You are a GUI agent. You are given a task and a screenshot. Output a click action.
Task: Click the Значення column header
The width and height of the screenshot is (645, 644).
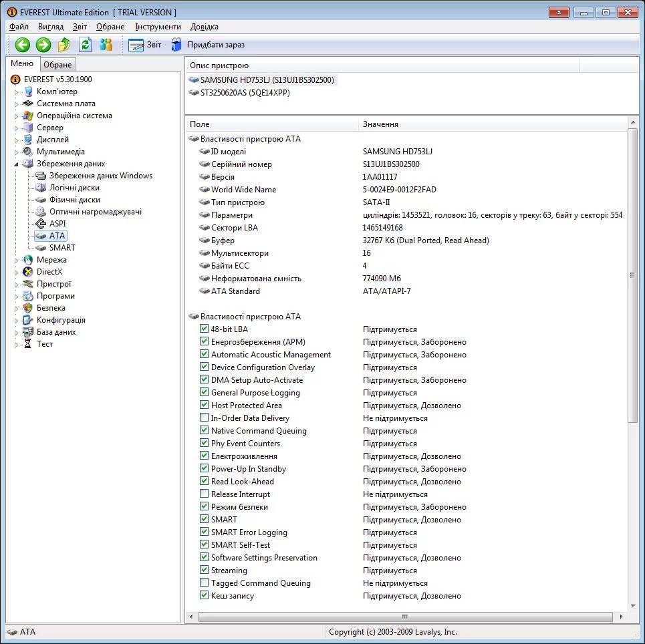pyautogui.click(x=380, y=124)
